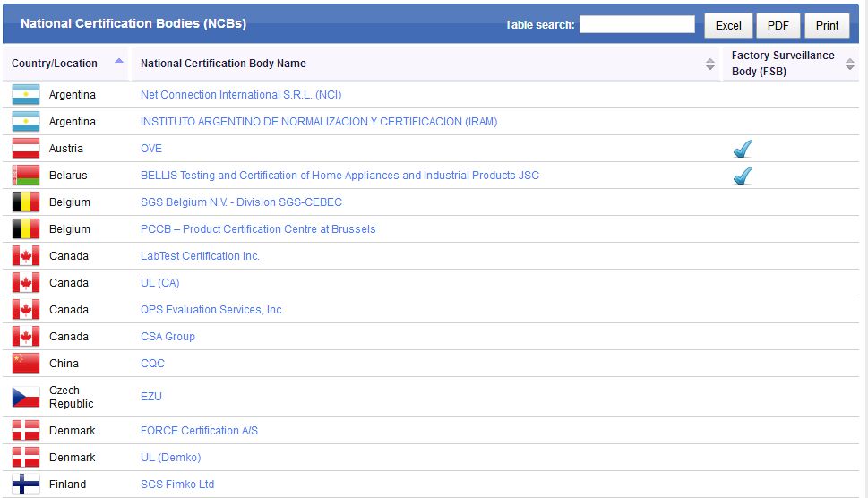
Task: Open Net Connection International S.R.L. (NCI) link
Action: point(241,95)
